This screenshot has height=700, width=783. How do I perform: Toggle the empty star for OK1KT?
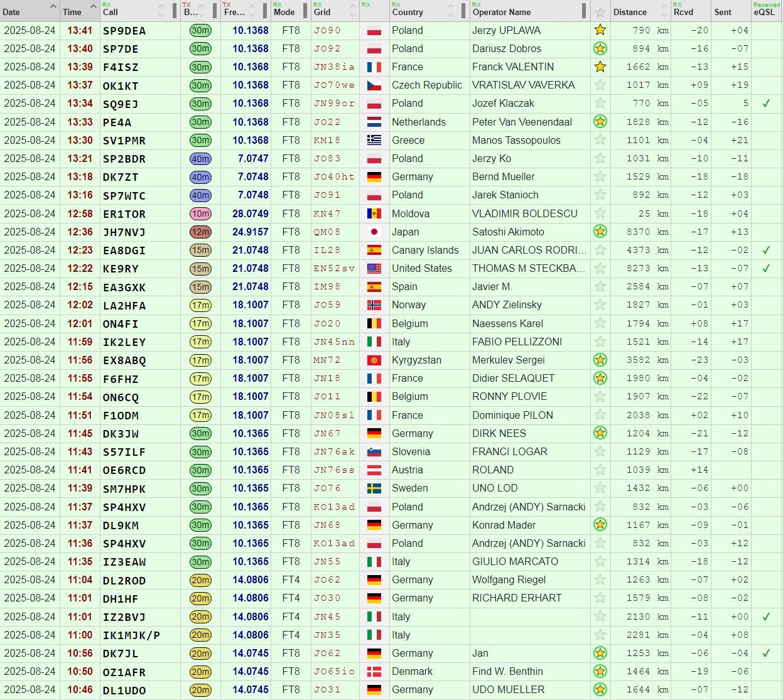click(x=600, y=85)
